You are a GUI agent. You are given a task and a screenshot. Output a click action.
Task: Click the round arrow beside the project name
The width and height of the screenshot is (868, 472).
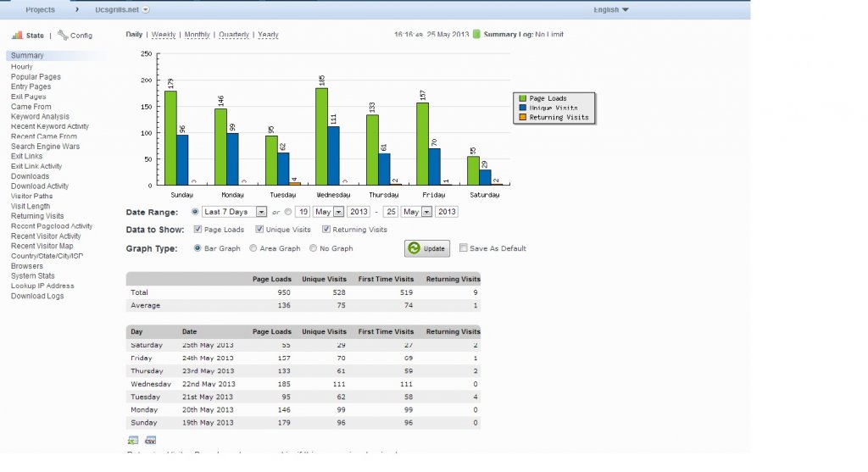pos(147,10)
